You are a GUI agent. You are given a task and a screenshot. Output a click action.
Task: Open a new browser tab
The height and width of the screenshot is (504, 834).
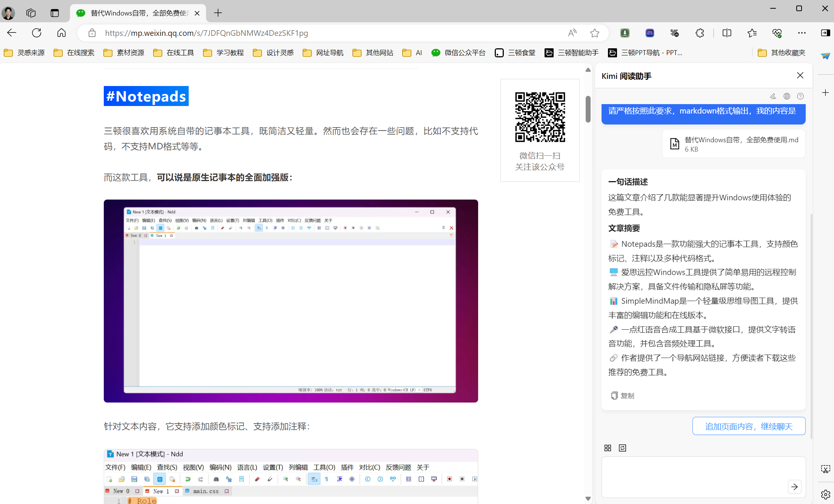(x=218, y=13)
